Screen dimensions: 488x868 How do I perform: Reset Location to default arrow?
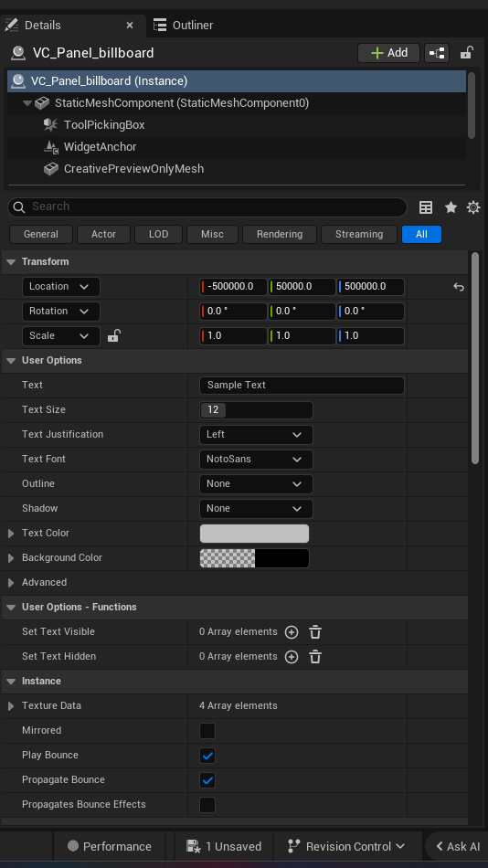pyautogui.click(x=459, y=287)
